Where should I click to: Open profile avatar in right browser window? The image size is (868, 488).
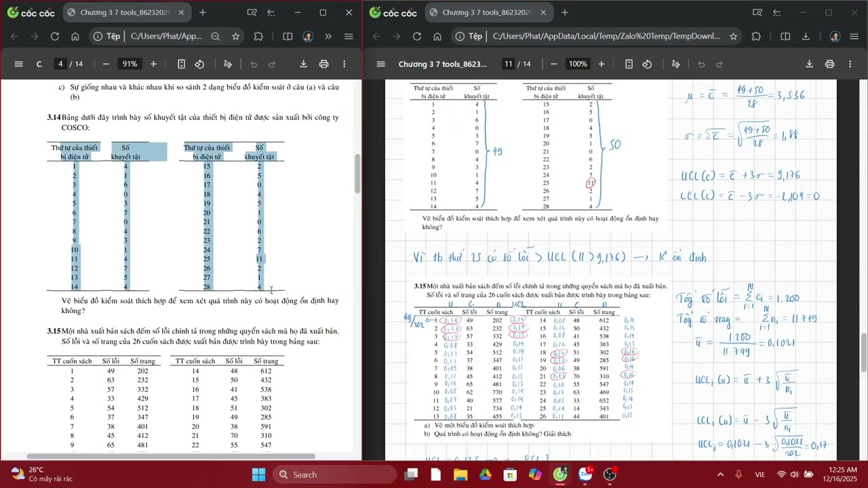(x=835, y=37)
